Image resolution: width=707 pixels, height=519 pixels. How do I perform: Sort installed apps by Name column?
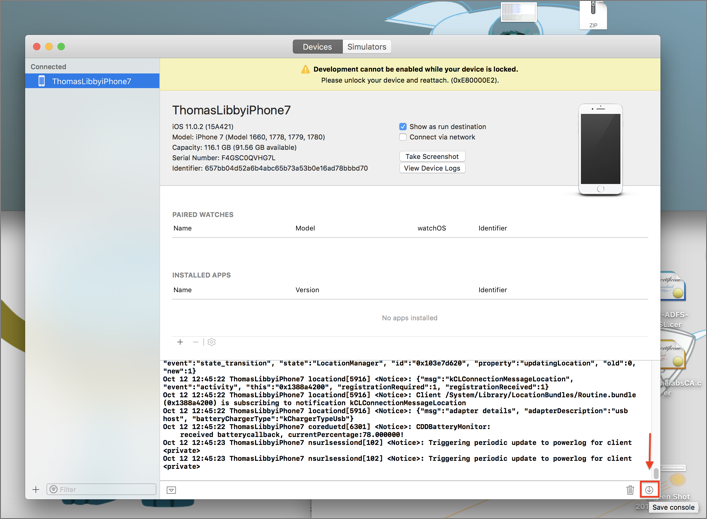(183, 290)
